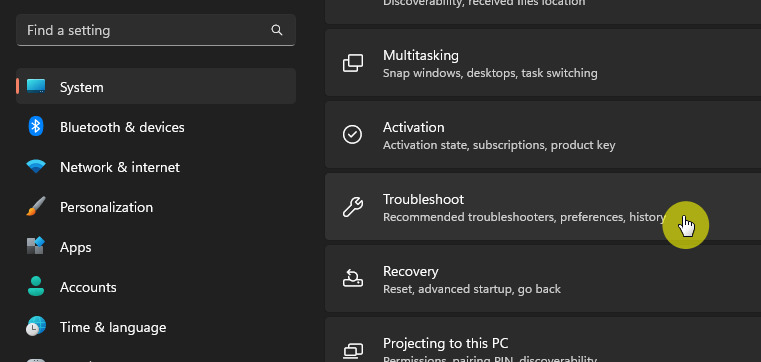Screen dimensions: 761x362
Task: Click the Find a setting search box
Action: pos(156,30)
